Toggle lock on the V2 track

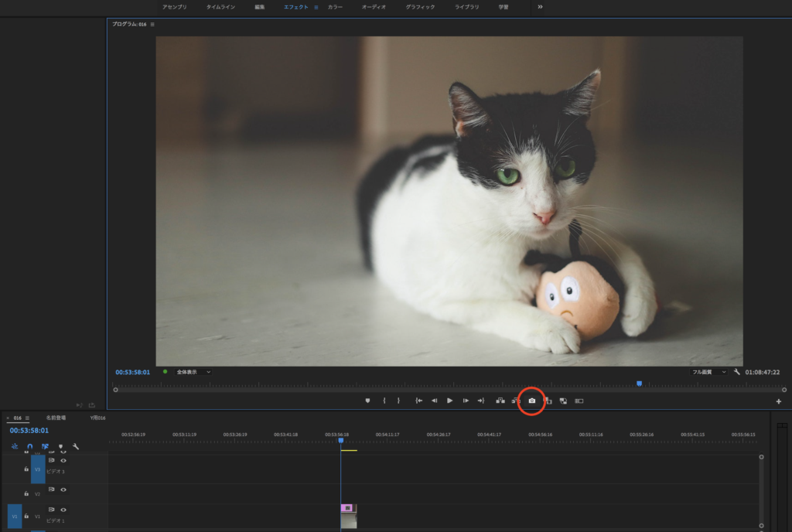(x=26, y=493)
